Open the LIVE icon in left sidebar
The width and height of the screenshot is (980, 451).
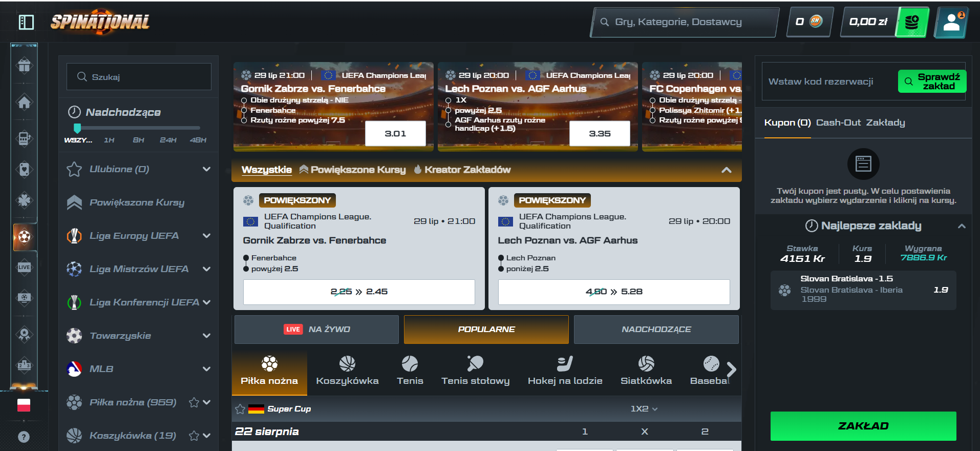(24, 267)
